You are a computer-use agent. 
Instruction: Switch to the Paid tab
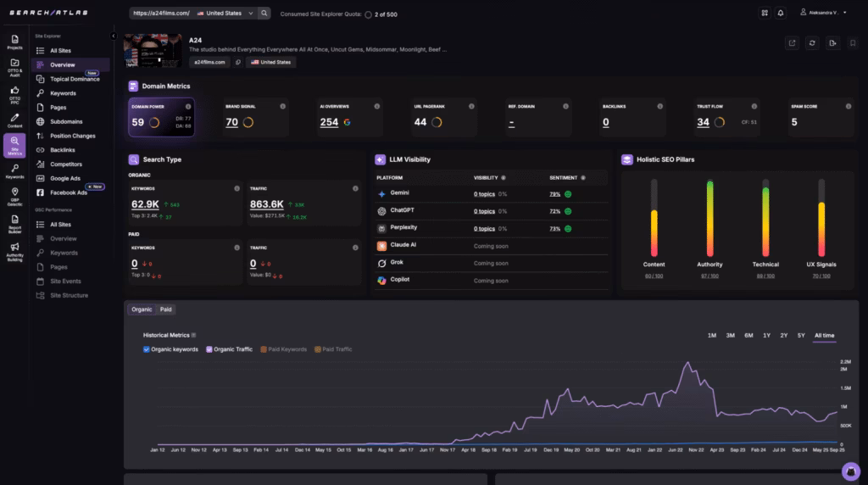coord(165,309)
